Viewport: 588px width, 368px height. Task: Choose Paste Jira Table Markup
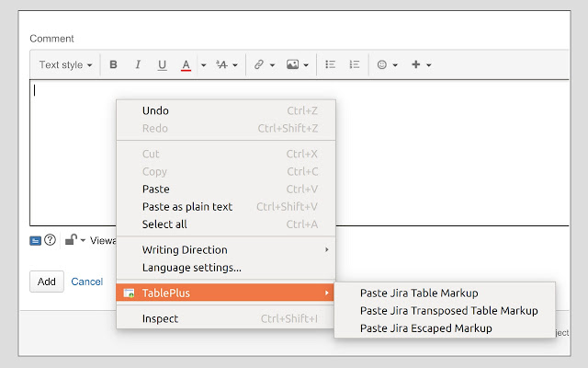pyautogui.click(x=445, y=293)
